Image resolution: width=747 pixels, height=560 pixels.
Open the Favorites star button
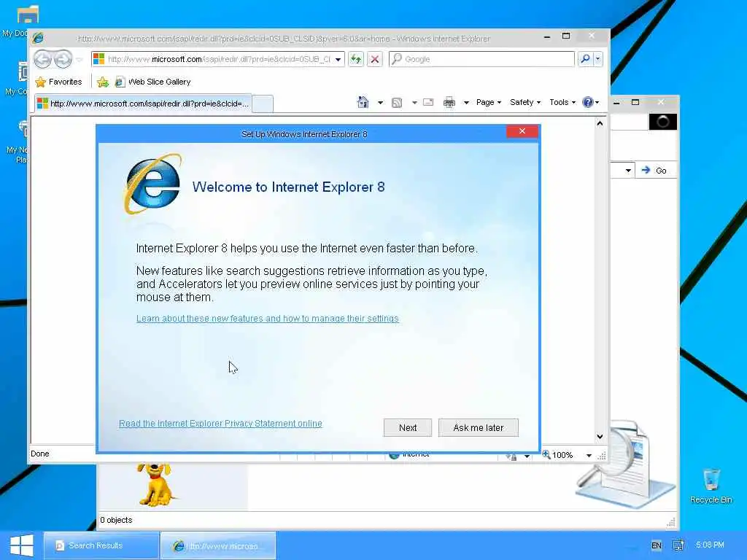pos(58,82)
